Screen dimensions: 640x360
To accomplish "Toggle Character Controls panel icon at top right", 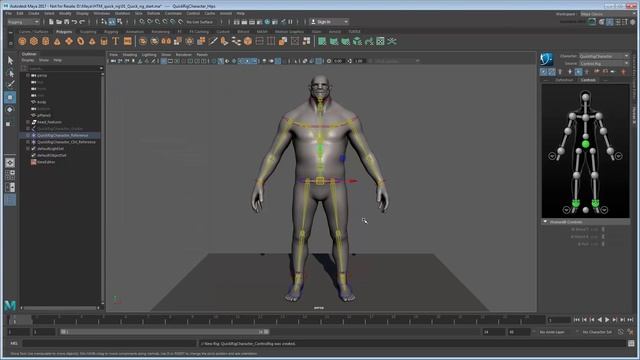I will pyautogui.click(x=610, y=22).
